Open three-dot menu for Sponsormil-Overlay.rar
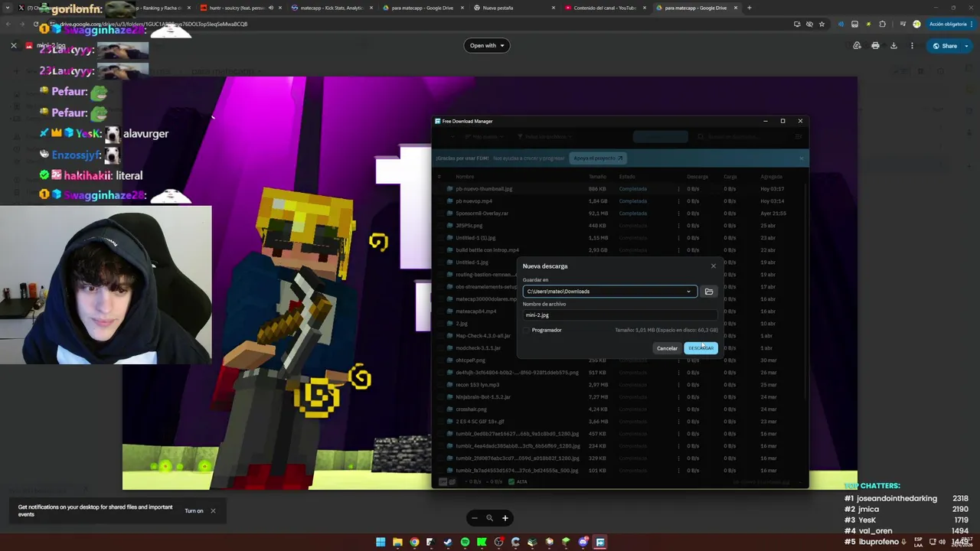980x551 pixels. click(x=678, y=214)
